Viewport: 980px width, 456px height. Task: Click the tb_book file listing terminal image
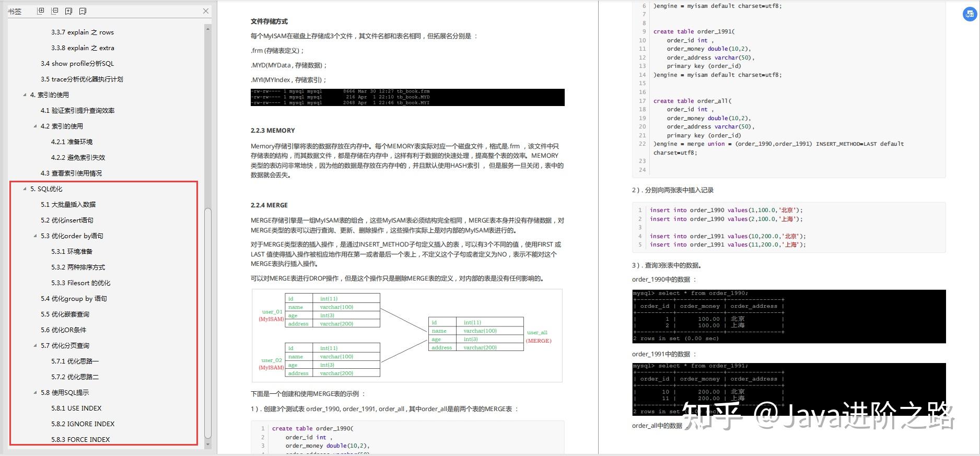[407, 97]
